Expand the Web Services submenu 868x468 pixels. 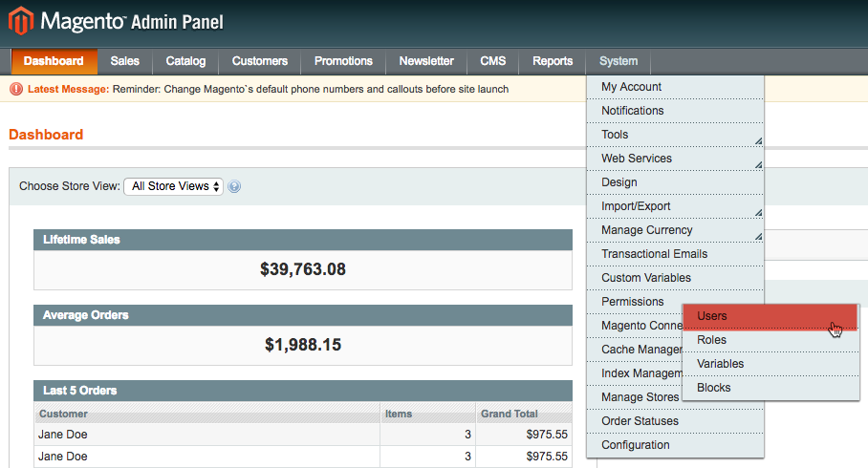pyautogui.click(x=675, y=159)
